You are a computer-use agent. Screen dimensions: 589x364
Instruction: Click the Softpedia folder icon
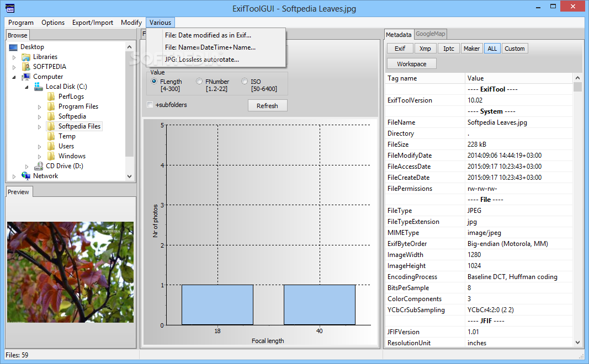pyautogui.click(x=51, y=116)
